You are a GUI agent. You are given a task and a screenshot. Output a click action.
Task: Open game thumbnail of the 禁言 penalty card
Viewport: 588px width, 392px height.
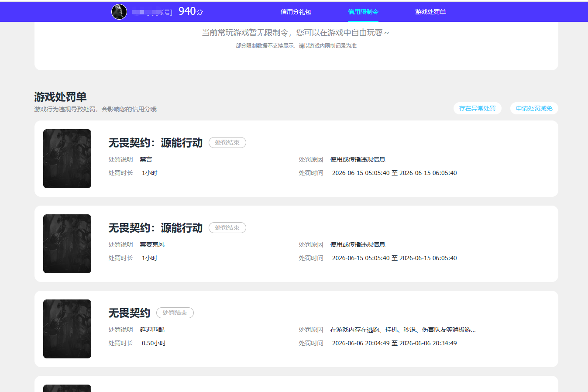point(67,158)
